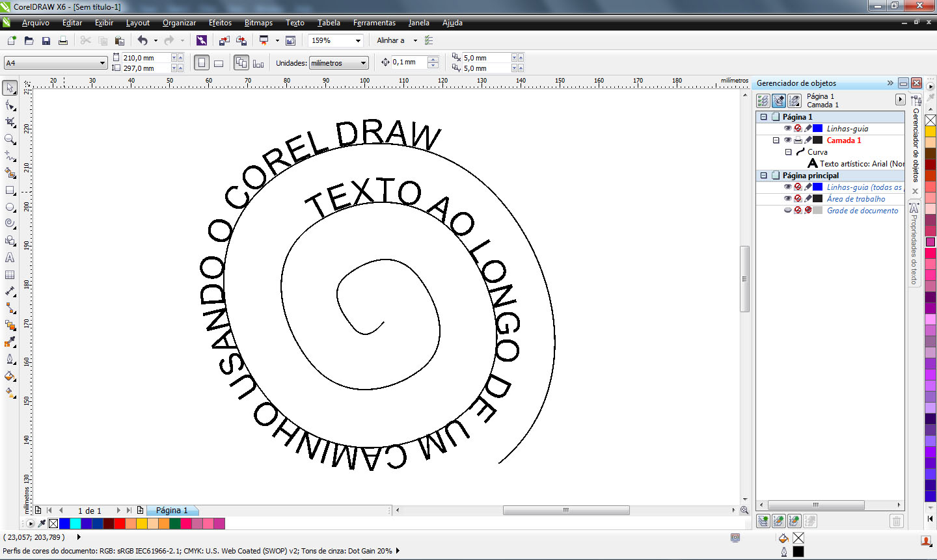Screen dimensions: 937x560
Task: Set page to portrait orientation
Action: (202, 63)
